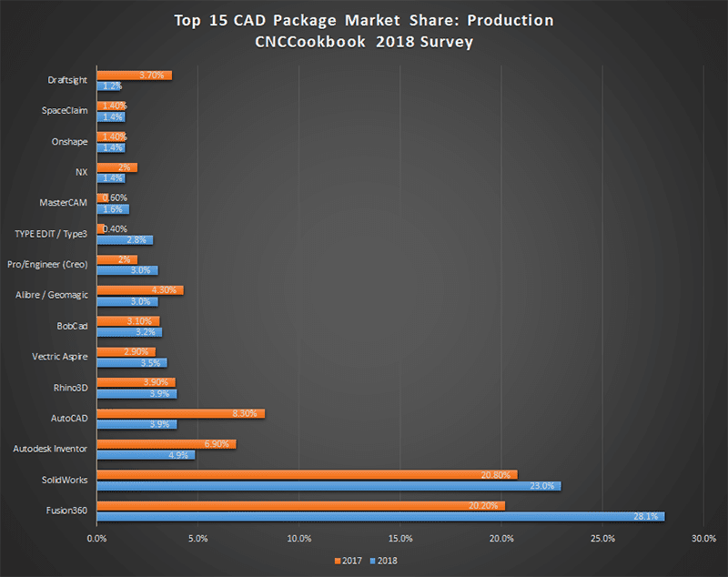The height and width of the screenshot is (577, 728).
Task: Click the "AutoCAD" category label
Action: [69, 419]
